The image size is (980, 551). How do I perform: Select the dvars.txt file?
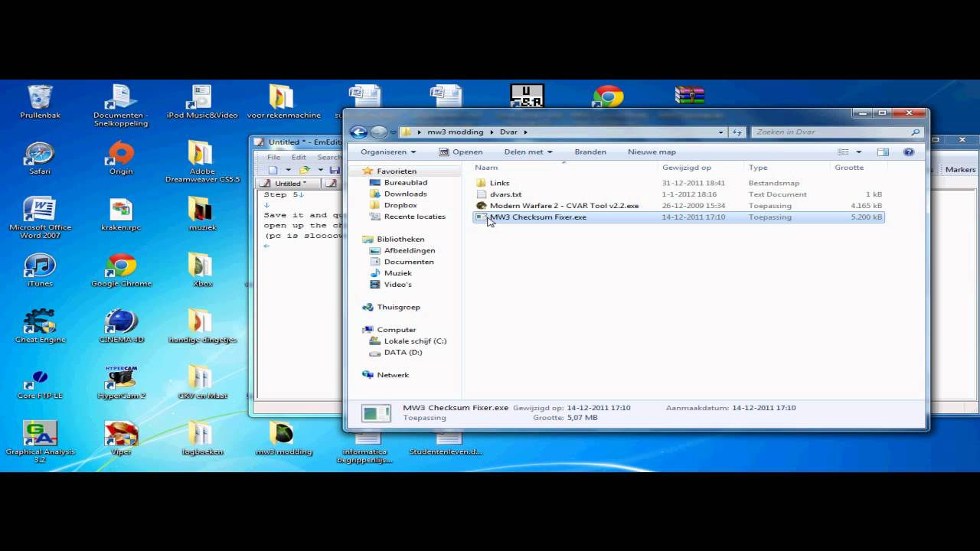tap(505, 194)
